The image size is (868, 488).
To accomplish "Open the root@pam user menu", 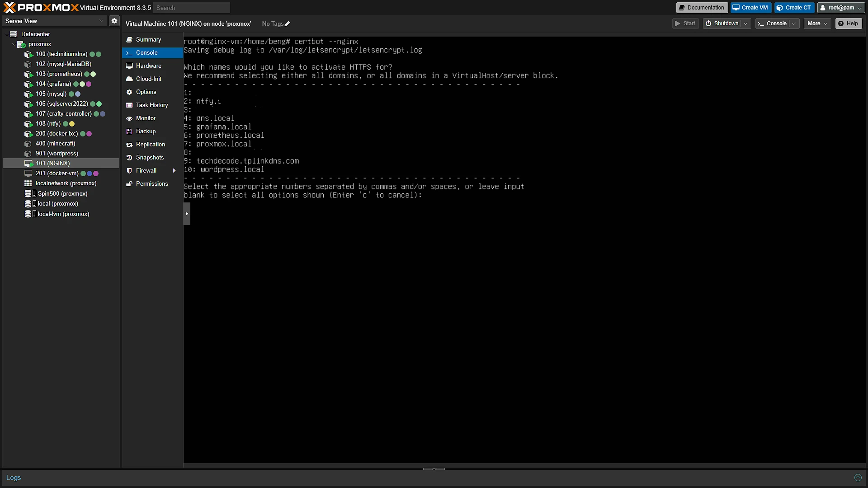I will (841, 8).
